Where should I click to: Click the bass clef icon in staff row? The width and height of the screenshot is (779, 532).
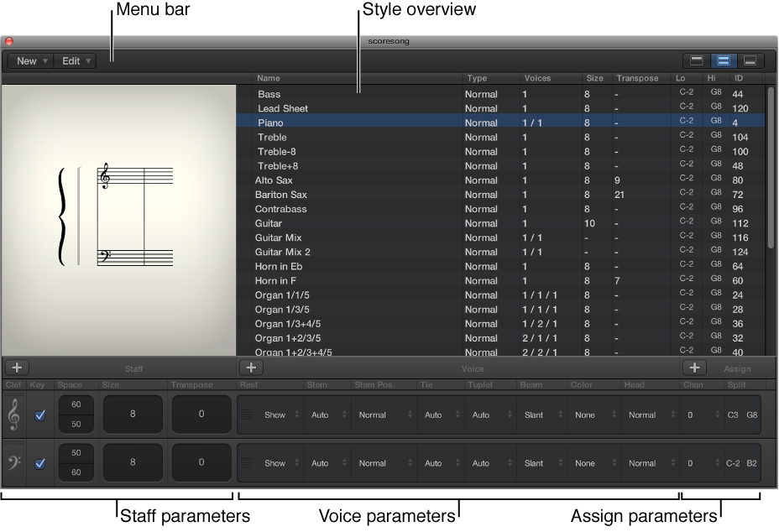tap(14, 462)
